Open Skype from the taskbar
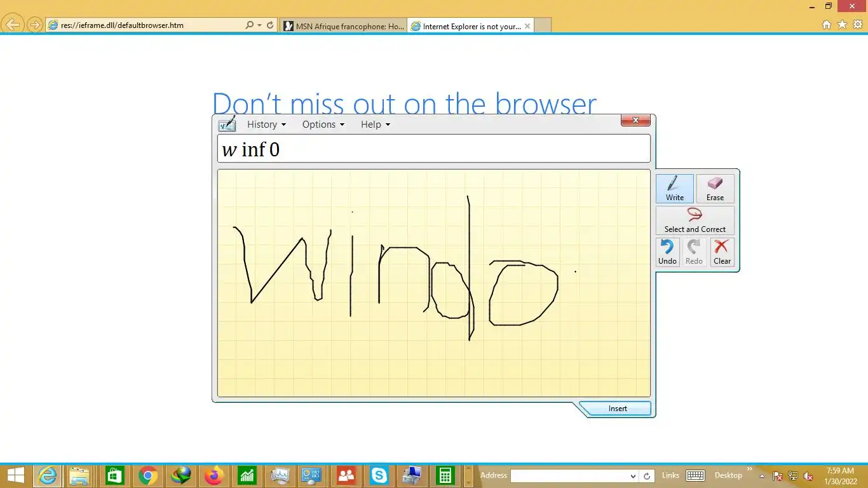The height and width of the screenshot is (488, 868). pos(379,475)
